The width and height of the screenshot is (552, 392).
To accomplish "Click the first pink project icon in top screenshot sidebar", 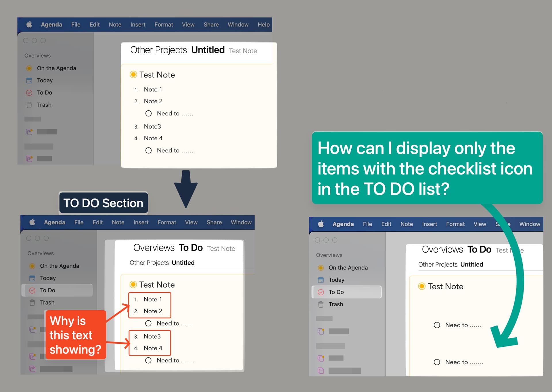I will [29, 132].
